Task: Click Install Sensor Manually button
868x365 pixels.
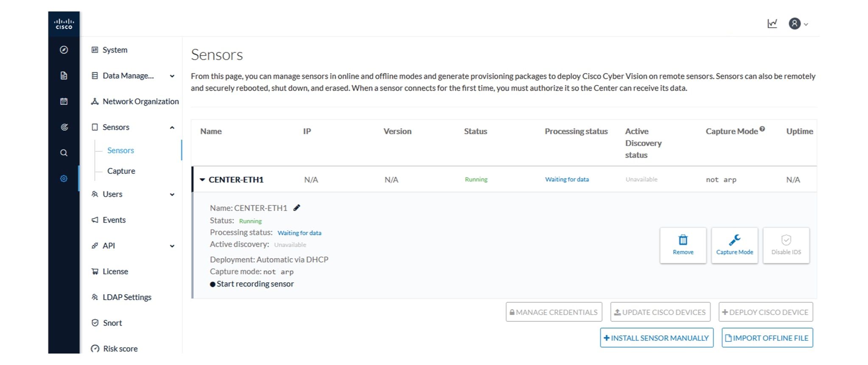Action: click(657, 338)
